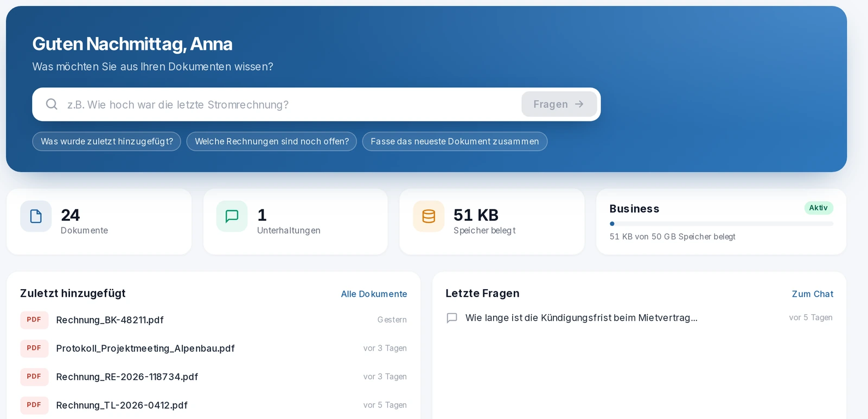This screenshot has height=419, width=868.
Task: Click the Fragen submit button
Action: [x=559, y=104]
